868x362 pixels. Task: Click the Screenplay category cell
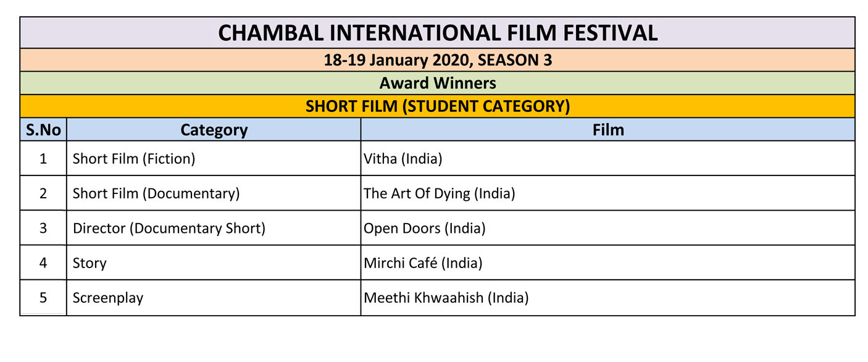click(214, 298)
